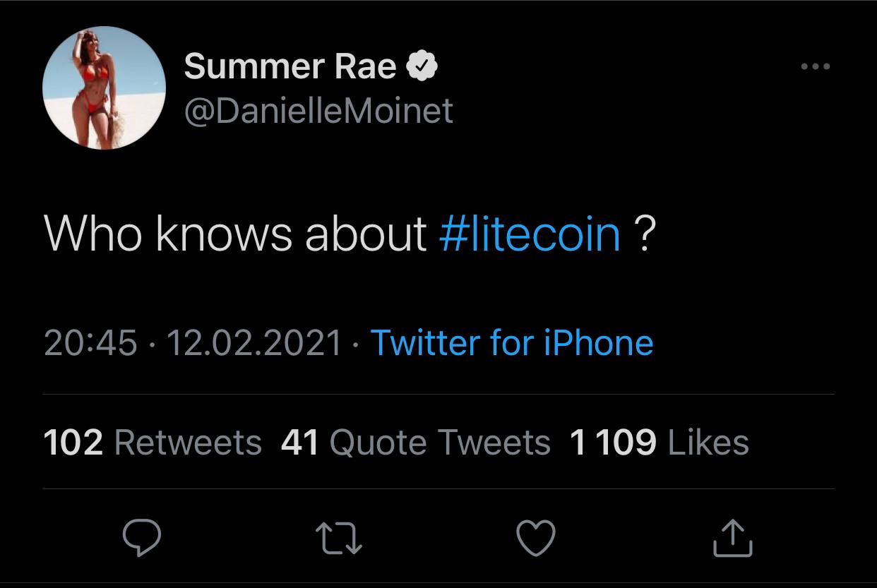Image resolution: width=877 pixels, height=588 pixels.
Task: Open the Summer Rae display name
Action: pos(290,67)
